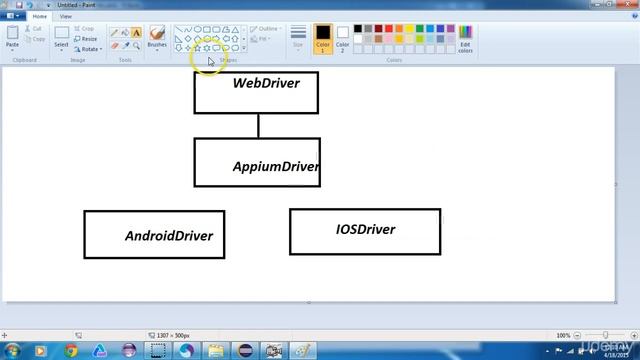Choose the Up arrow shape
The image size is (640, 360).
235,39
